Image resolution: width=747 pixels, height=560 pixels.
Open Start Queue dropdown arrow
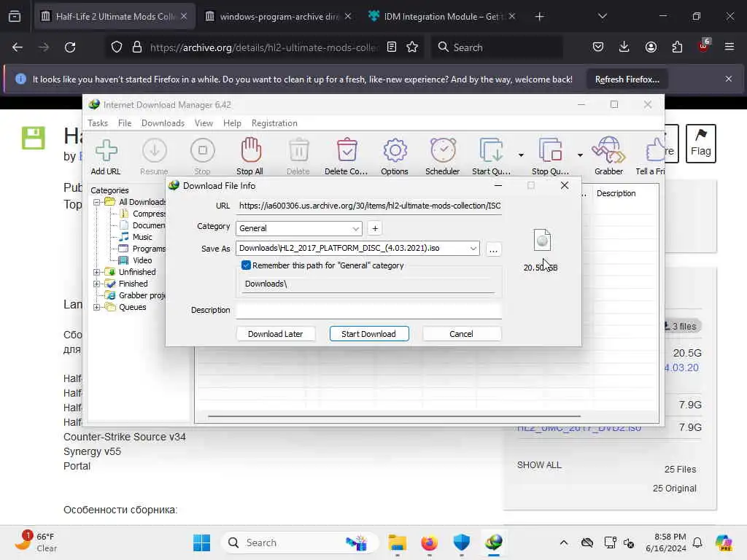[x=521, y=155]
